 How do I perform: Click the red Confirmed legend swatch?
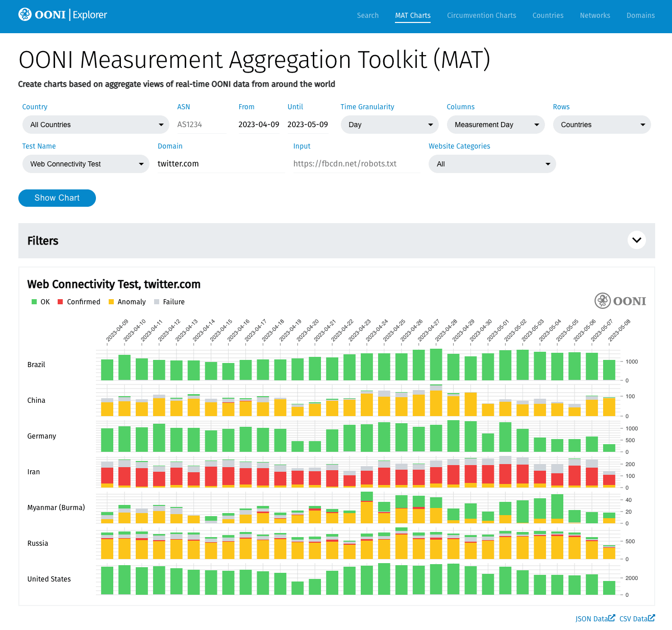60,302
